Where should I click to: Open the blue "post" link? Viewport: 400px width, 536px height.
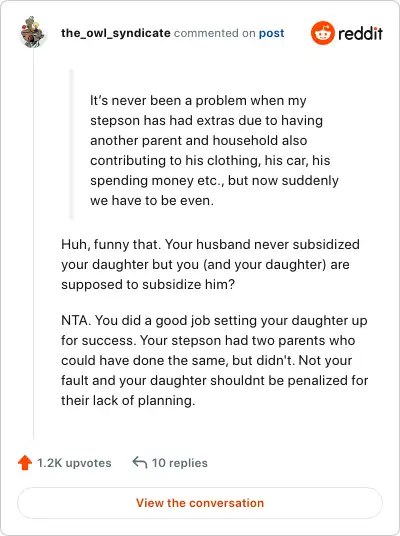coord(271,33)
